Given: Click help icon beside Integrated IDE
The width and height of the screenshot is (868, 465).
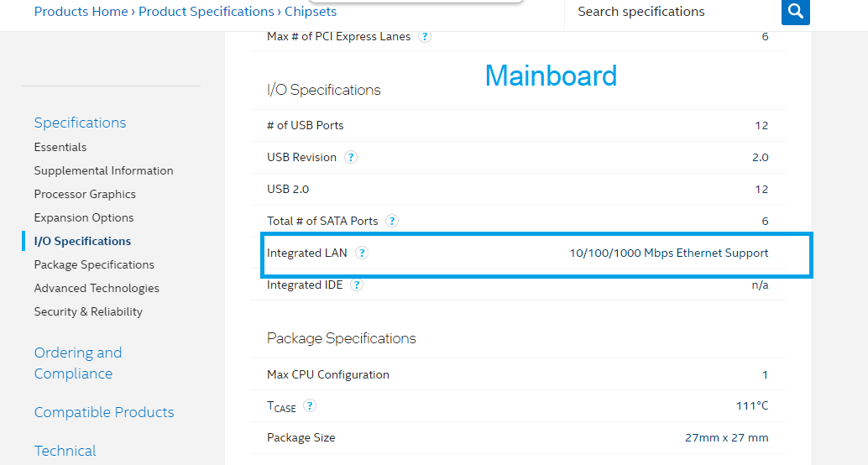Looking at the screenshot, I should (357, 285).
